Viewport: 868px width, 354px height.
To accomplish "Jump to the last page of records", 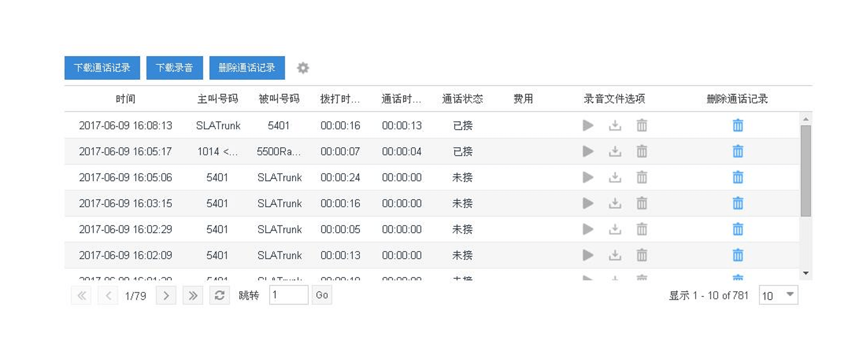I will pos(193,295).
